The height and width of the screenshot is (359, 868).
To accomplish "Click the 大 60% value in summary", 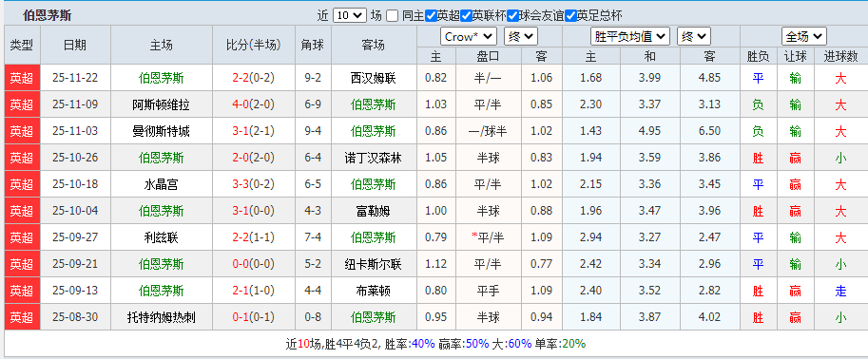I will point(520,344).
